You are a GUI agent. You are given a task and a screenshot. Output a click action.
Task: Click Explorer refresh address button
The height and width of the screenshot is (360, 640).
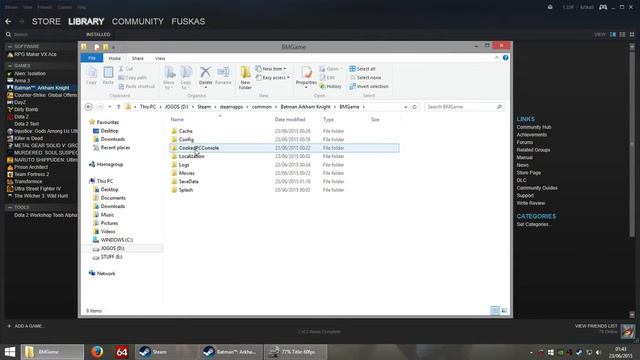click(414, 107)
